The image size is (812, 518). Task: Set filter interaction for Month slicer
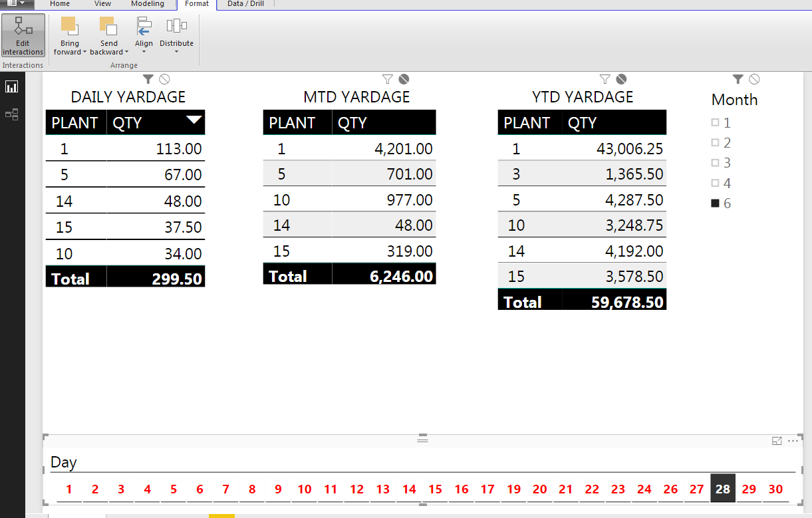(x=738, y=79)
